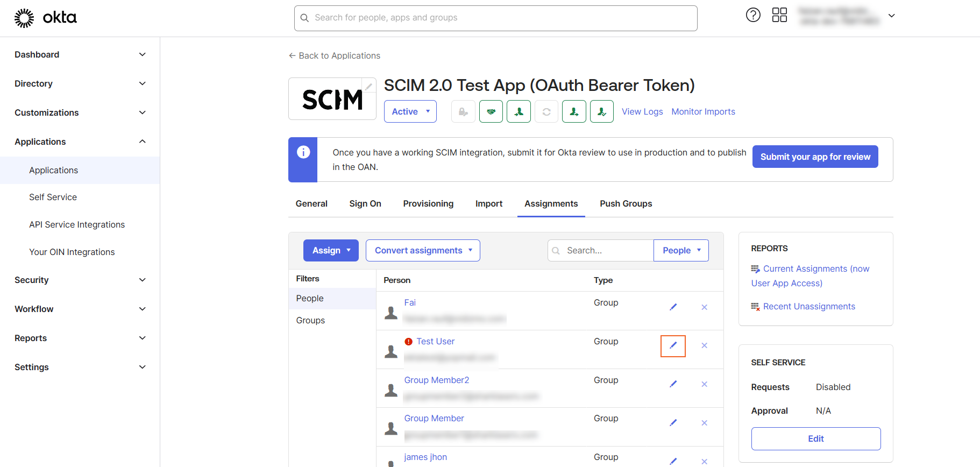The height and width of the screenshot is (467, 980).
Task: Open the apps grid icon in header
Action: [779, 15]
